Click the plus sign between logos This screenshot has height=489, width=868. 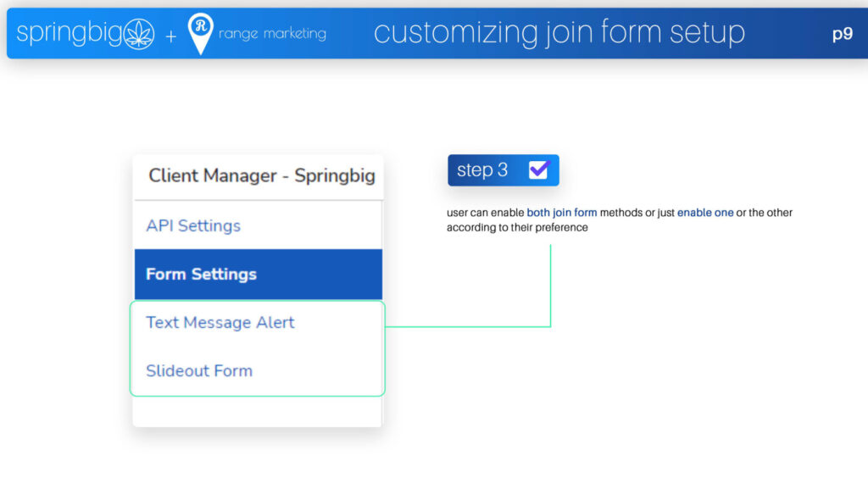pyautogui.click(x=171, y=37)
